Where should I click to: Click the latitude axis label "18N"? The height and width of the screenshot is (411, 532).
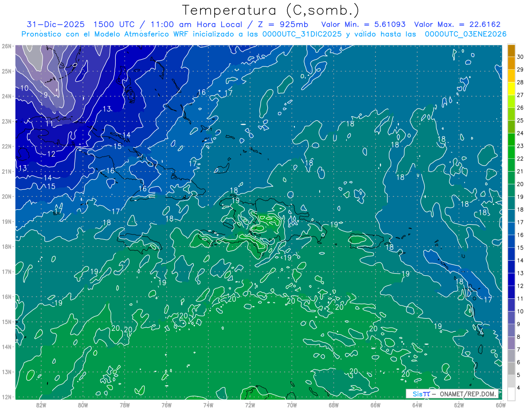pyautogui.click(x=6, y=247)
